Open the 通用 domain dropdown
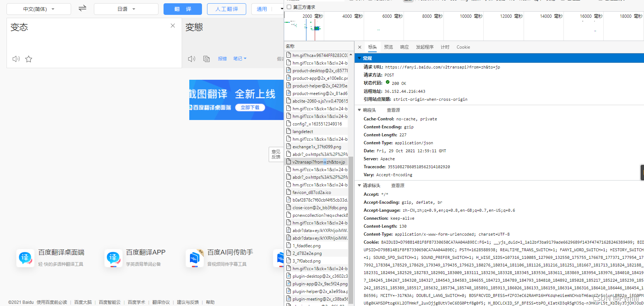This screenshot has height=306, width=644. [x=267, y=9]
